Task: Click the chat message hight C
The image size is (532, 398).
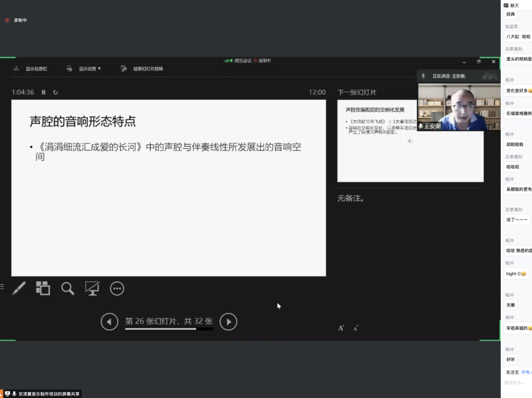Action: pyautogui.click(x=515, y=273)
